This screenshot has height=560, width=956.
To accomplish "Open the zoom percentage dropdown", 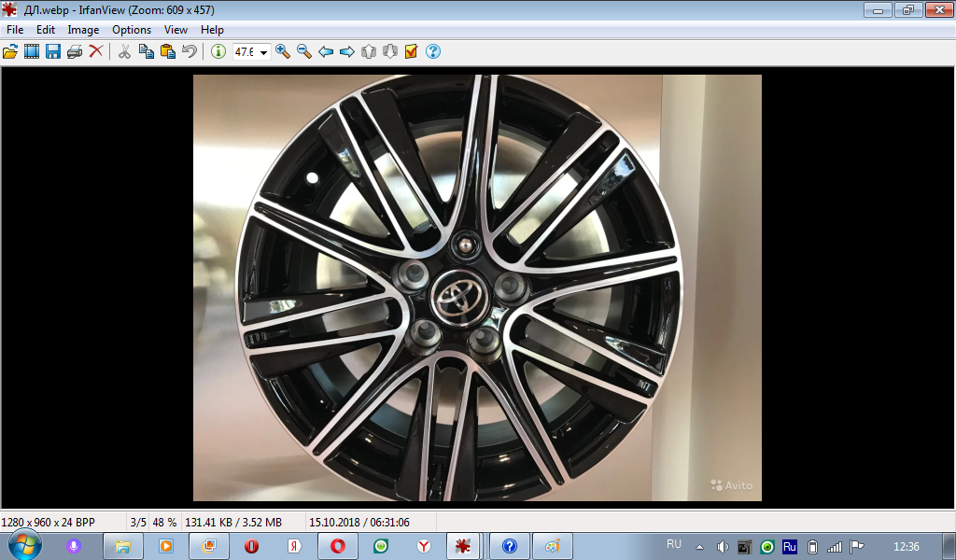I will pyautogui.click(x=263, y=52).
